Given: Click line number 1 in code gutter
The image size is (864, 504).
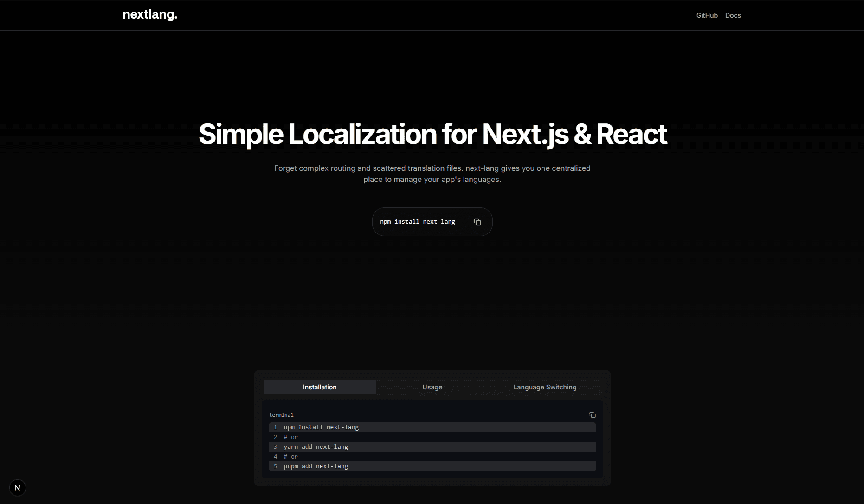Looking at the screenshot, I should coord(275,427).
